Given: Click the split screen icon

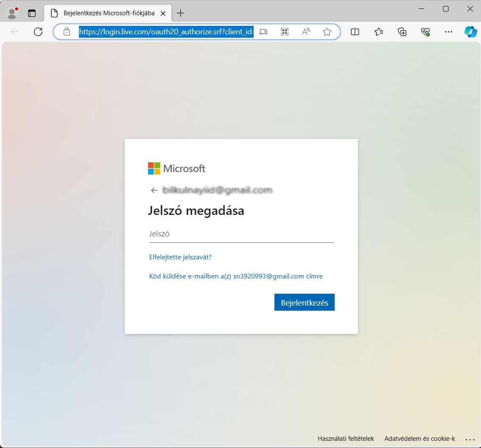Looking at the screenshot, I should [x=355, y=31].
